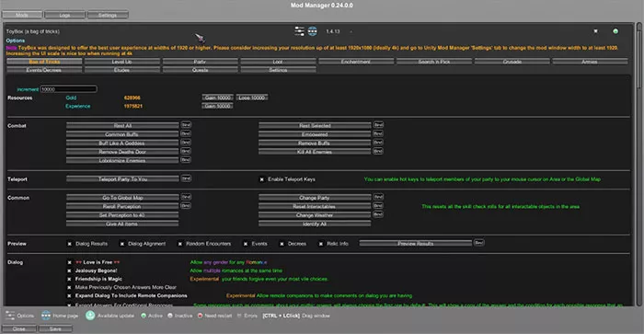Image resolution: width=644 pixels, height=334 pixels.
Task: Toggle Relic Info preview checkbox
Action: pyautogui.click(x=321, y=244)
